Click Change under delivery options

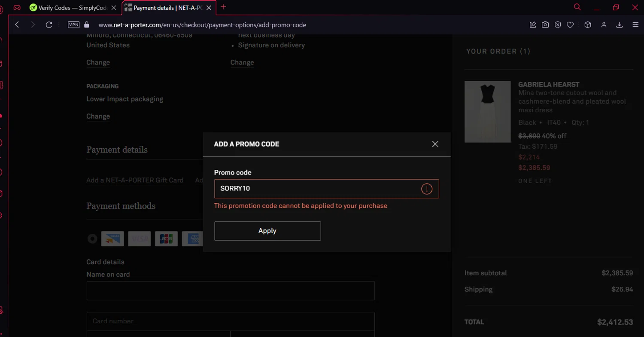coord(242,62)
